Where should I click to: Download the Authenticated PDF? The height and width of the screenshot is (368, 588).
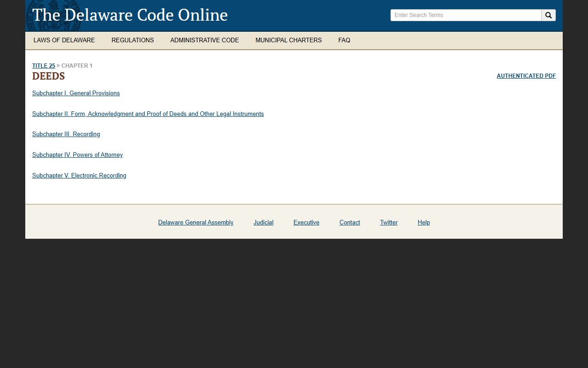[x=526, y=76]
